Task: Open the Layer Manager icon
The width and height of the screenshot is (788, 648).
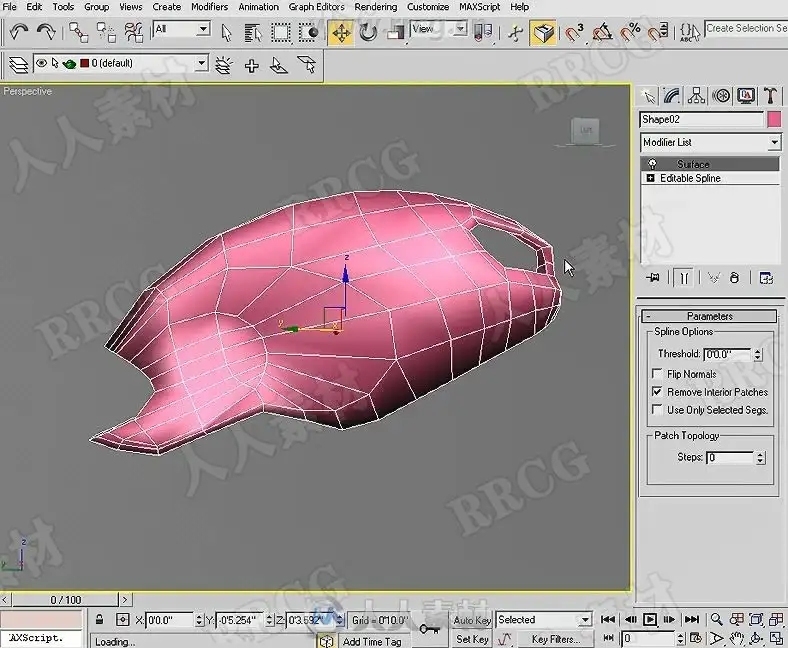Action: pos(19,64)
